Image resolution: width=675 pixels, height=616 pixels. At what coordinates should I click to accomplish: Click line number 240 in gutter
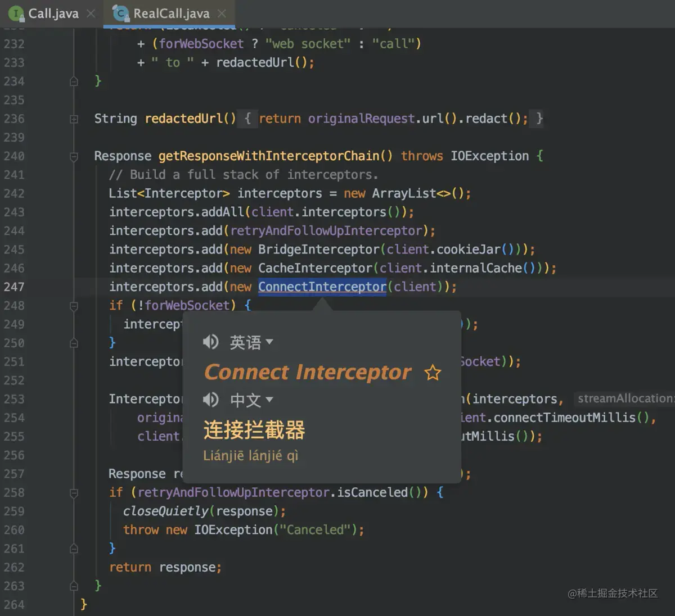point(14,156)
